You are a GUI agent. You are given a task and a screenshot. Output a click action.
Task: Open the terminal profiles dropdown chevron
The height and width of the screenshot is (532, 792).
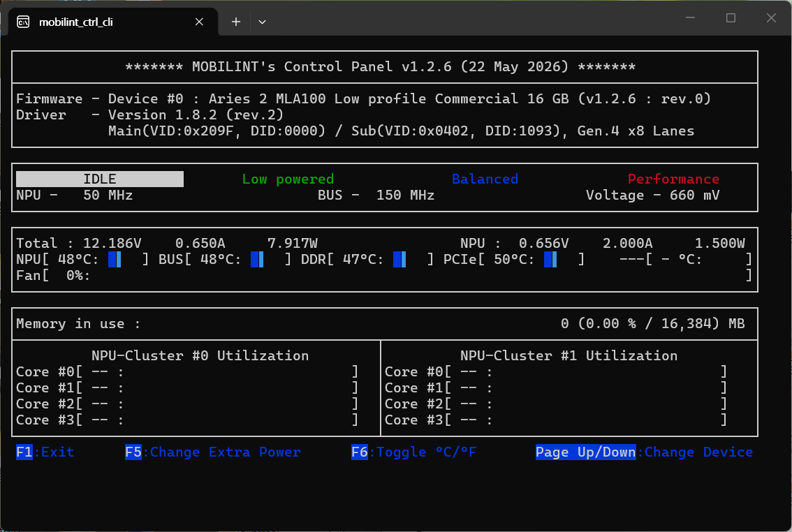click(262, 22)
